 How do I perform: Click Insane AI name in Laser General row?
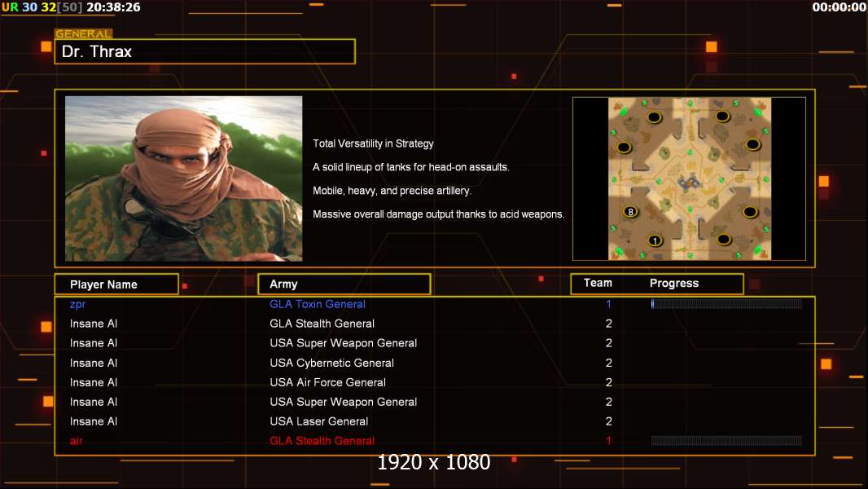[x=94, y=421]
